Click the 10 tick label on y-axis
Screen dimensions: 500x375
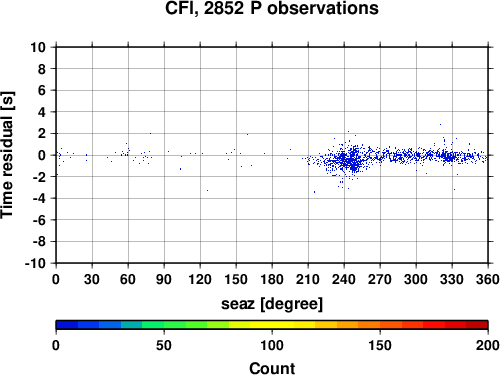click(x=38, y=47)
